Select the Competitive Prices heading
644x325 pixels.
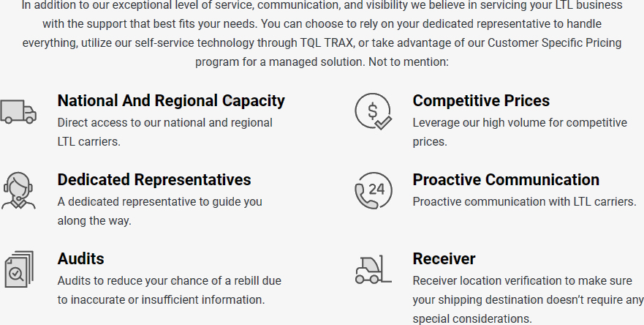[481, 100]
